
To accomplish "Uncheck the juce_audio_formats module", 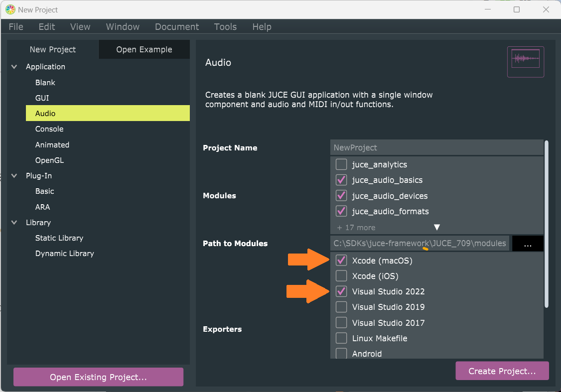I will 341,211.
